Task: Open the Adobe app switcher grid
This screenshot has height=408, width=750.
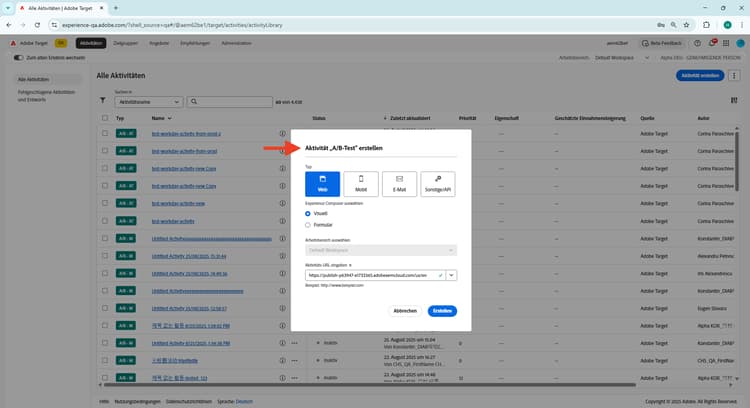Action: [x=726, y=43]
